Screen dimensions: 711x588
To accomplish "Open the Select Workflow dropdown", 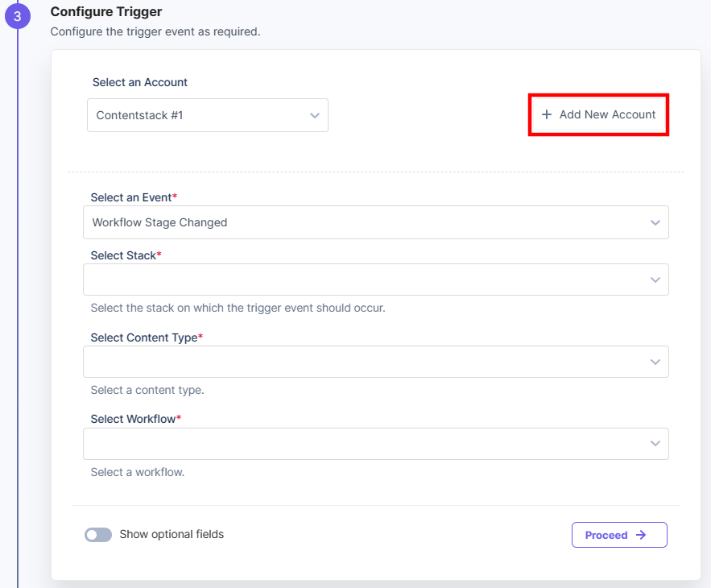I will pos(376,444).
